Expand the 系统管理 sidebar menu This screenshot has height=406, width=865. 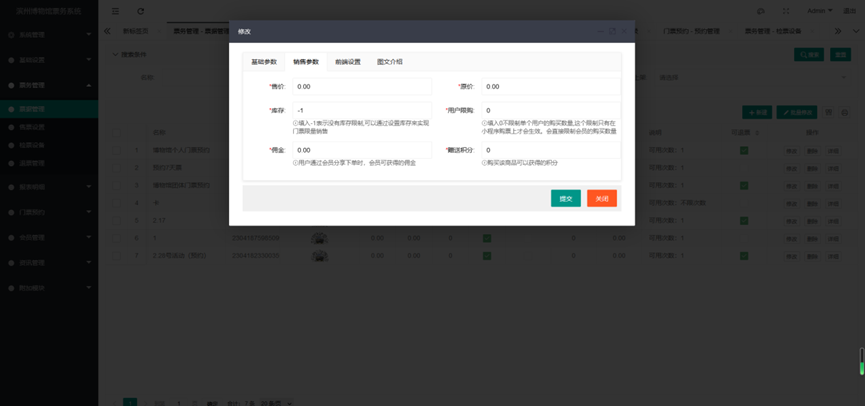(48, 35)
